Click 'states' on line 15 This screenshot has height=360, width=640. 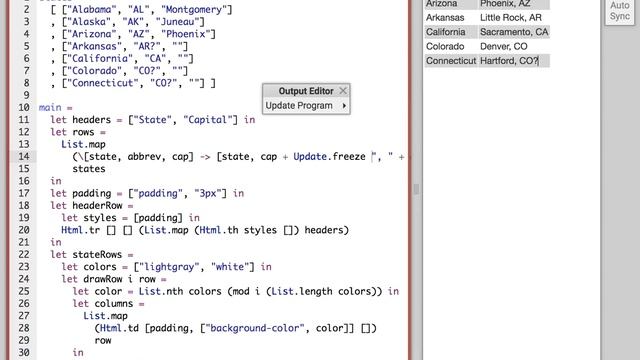pyautogui.click(x=89, y=169)
